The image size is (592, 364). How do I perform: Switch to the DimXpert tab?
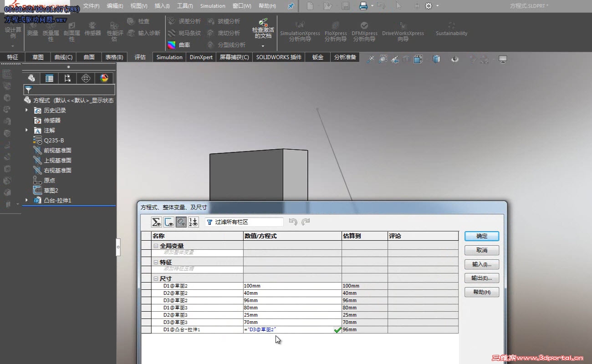coord(201,57)
